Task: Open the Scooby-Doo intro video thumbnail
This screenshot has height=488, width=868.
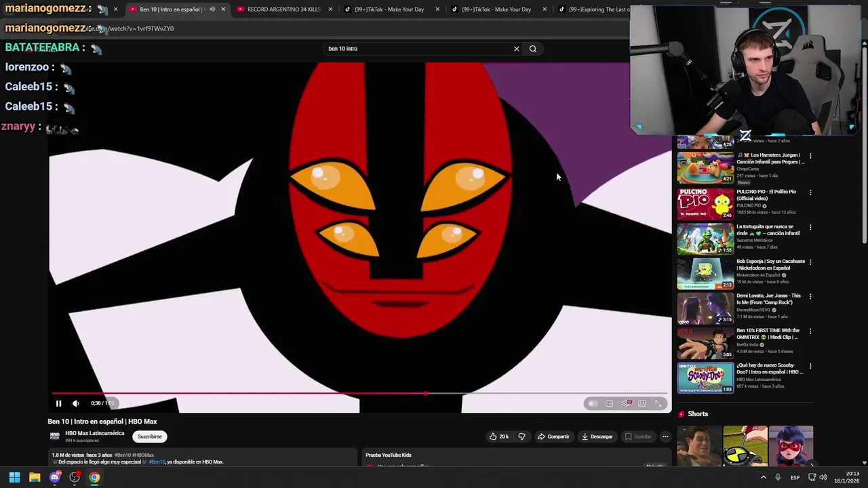Action: point(705,378)
